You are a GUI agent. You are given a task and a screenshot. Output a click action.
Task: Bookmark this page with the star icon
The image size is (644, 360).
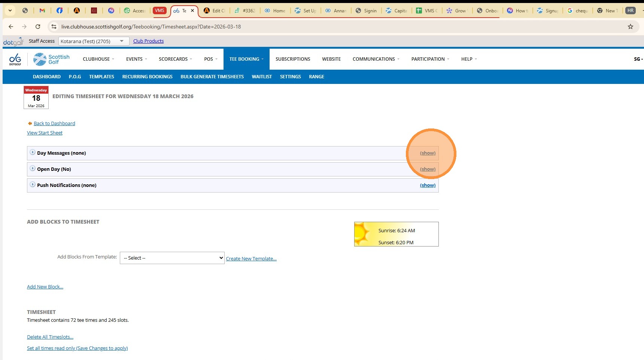pyautogui.click(x=631, y=27)
